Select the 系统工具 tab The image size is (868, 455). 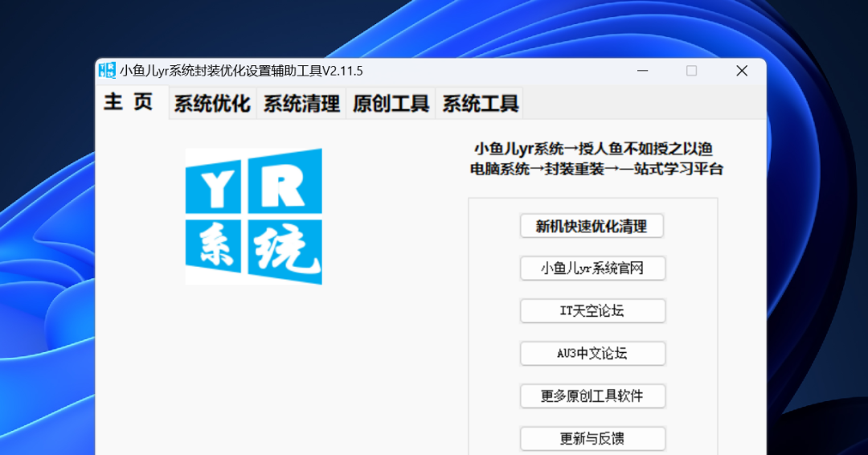coord(480,104)
